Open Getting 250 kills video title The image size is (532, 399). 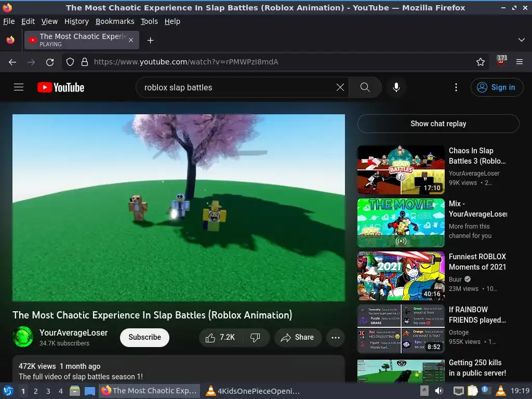[x=477, y=368]
